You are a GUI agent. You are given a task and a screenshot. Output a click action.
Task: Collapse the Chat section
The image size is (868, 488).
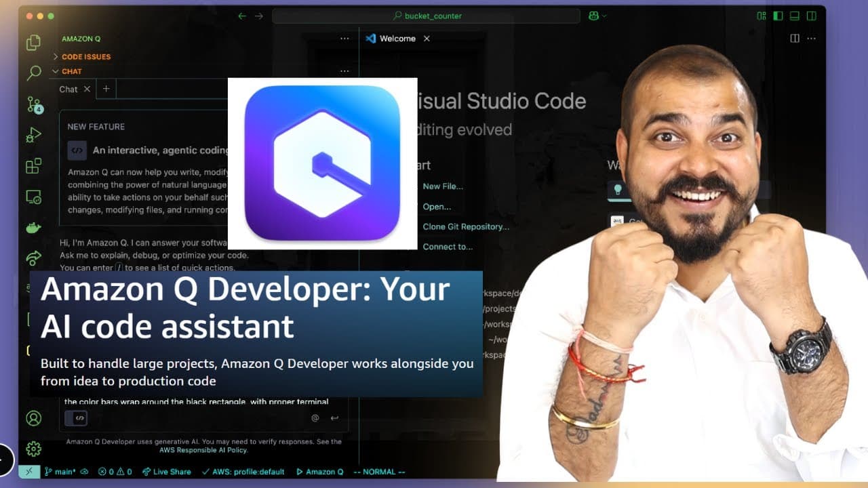(x=67, y=71)
